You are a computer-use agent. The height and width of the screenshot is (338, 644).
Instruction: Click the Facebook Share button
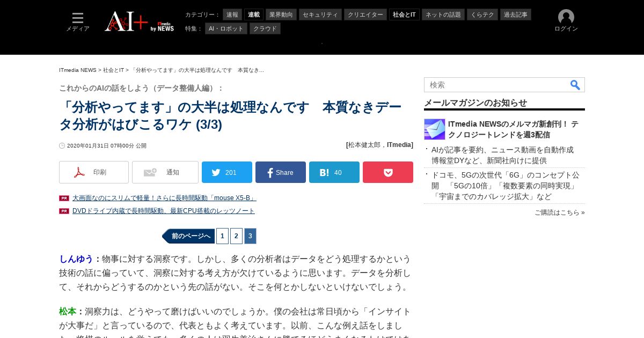tap(281, 172)
